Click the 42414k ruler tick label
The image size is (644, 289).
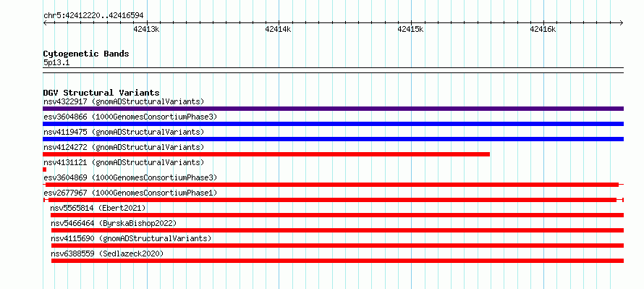pos(278,29)
